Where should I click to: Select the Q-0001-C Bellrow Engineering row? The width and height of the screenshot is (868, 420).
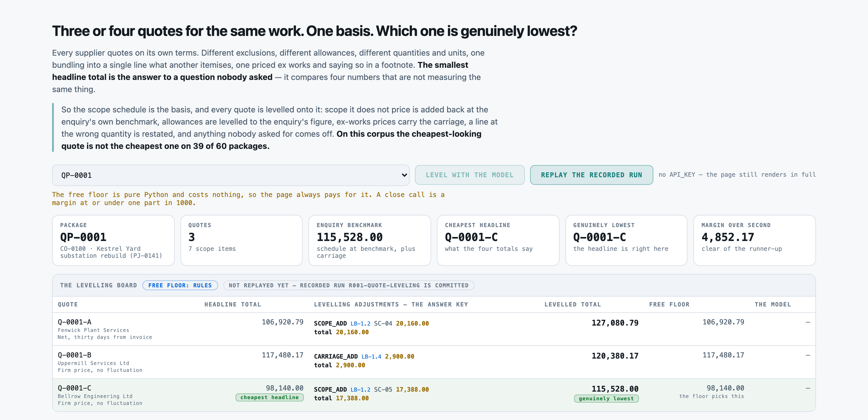434,395
